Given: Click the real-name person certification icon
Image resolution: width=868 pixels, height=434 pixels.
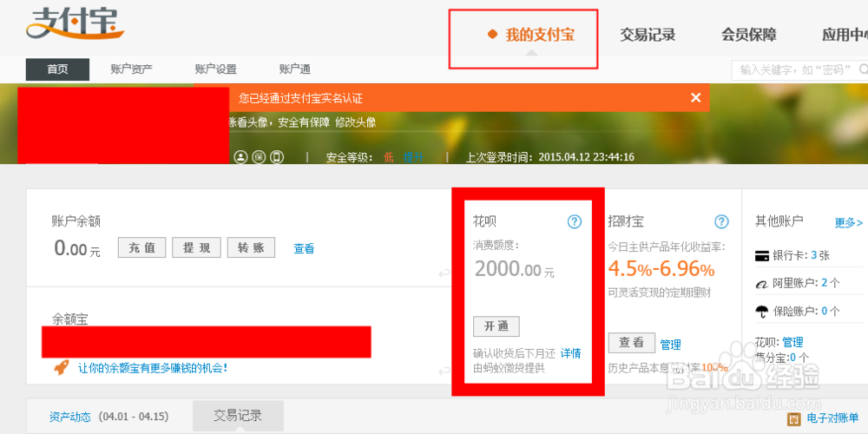Looking at the screenshot, I should pyautogui.click(x=240, y=157).
